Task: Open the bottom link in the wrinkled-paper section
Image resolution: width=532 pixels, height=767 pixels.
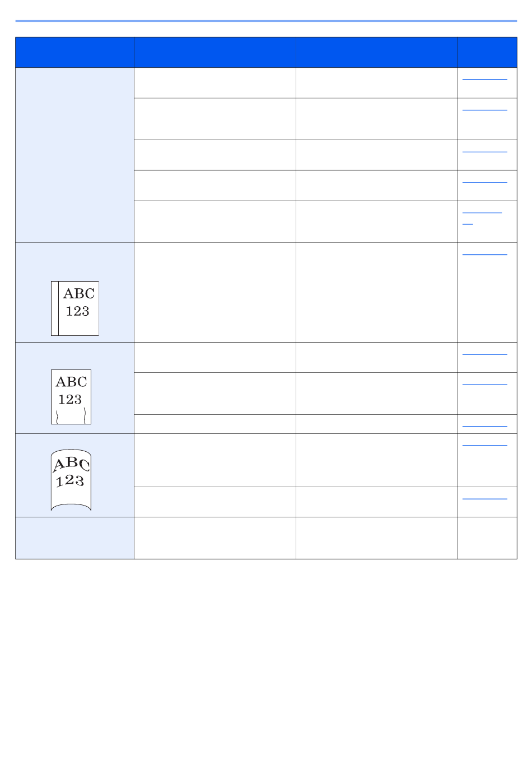Action: pos(484,426)
